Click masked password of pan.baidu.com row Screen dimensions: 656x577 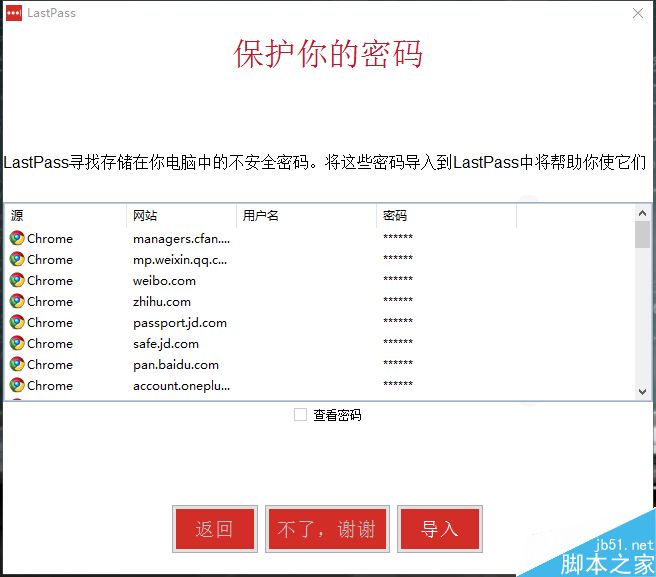[398, 362]
